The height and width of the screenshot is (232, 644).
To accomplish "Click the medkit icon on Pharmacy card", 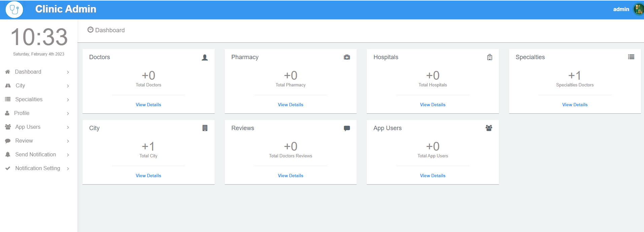I will [347, 57].
